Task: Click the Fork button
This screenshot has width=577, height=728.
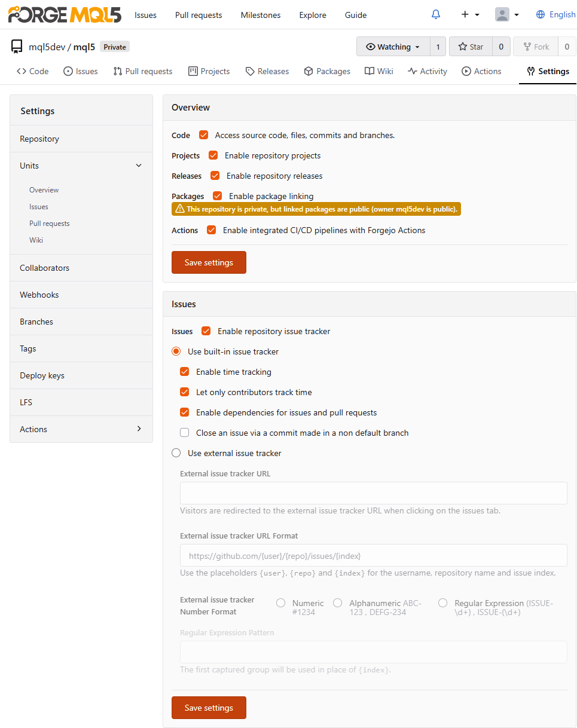Action: (x=536, y=47)
